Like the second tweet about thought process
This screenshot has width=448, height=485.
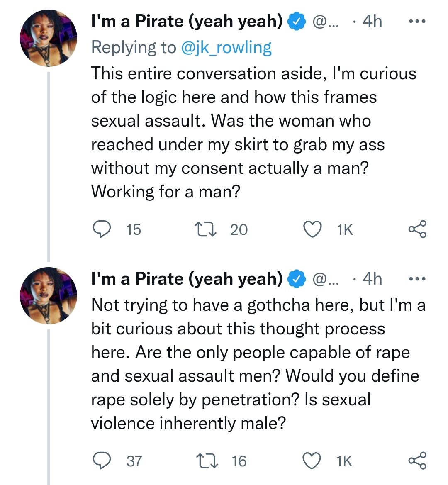[312, 461]
